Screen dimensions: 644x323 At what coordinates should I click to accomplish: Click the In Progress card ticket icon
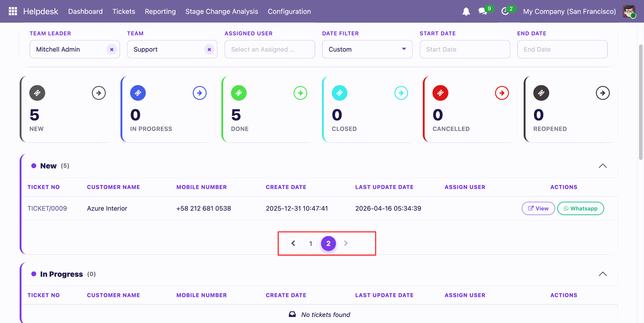pos(138,93)
